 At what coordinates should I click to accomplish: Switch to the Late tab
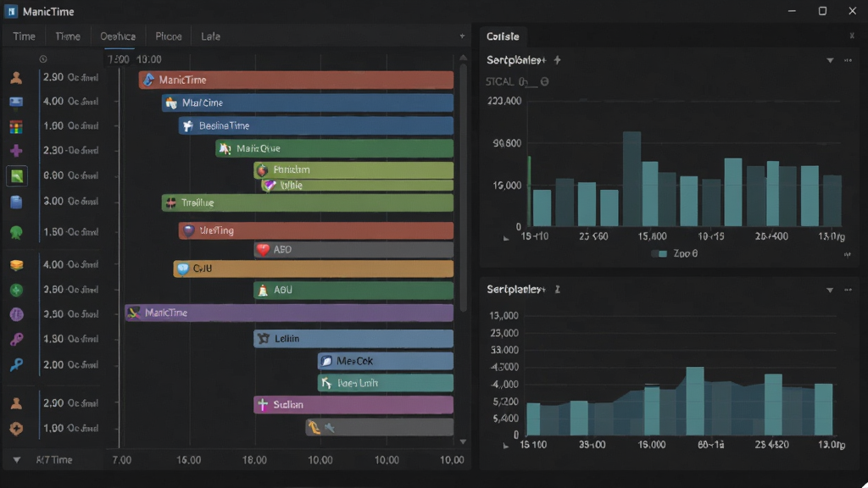click(210, 36)
